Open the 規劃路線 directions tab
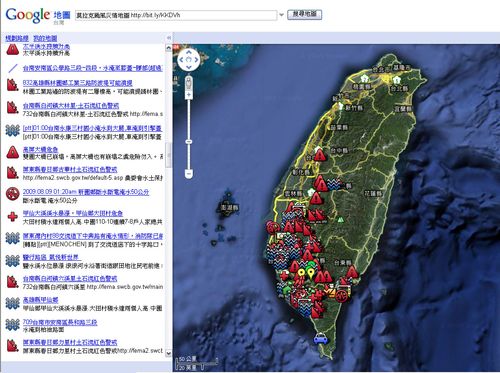 coord(17,38)
